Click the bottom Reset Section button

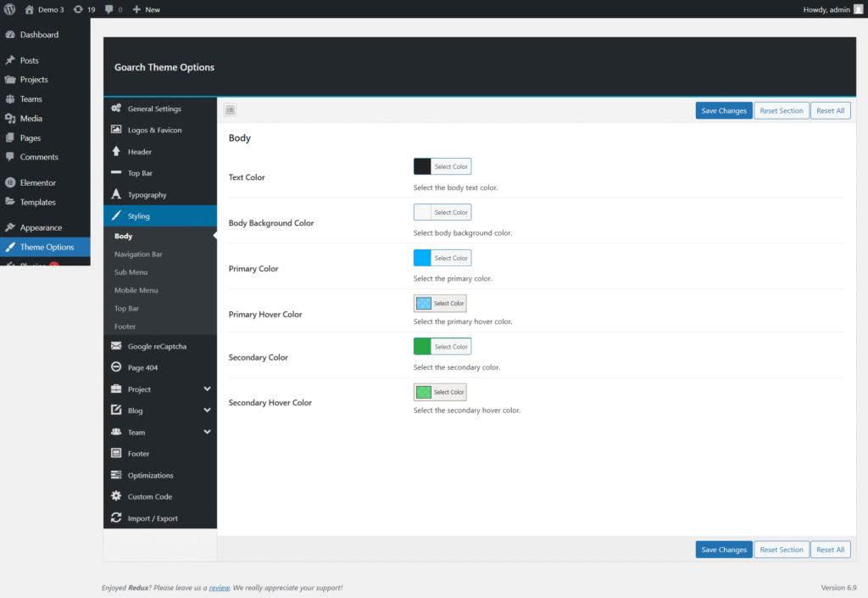coord(781,550)
